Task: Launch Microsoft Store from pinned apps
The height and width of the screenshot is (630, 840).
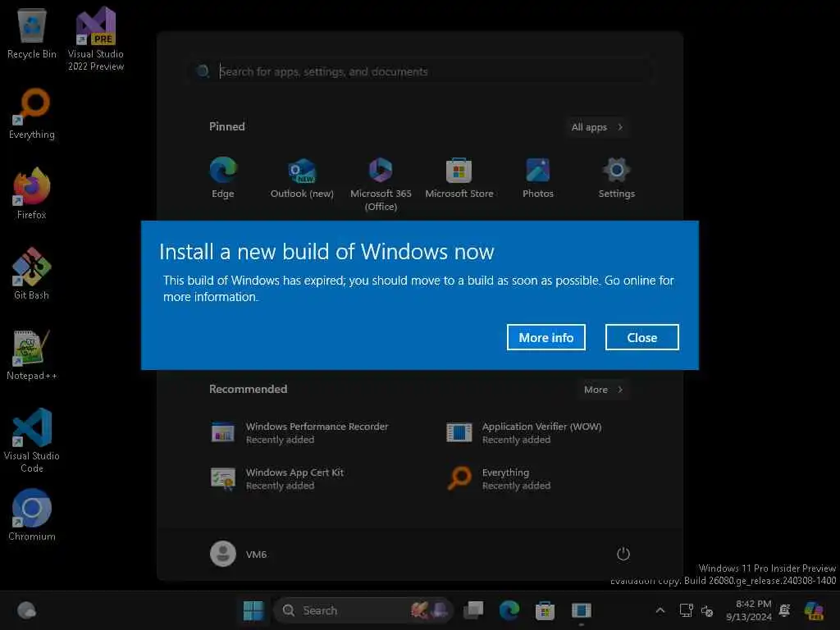Action: (459, 178)
